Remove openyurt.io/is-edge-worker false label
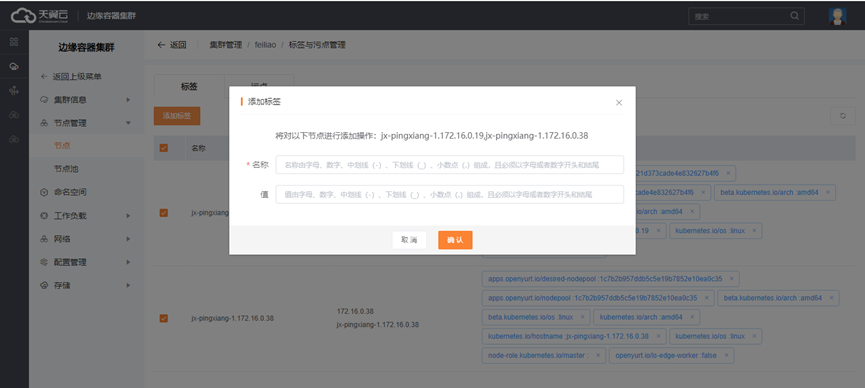The height and width of the screenshot is (388, 865). coord(726,355)
